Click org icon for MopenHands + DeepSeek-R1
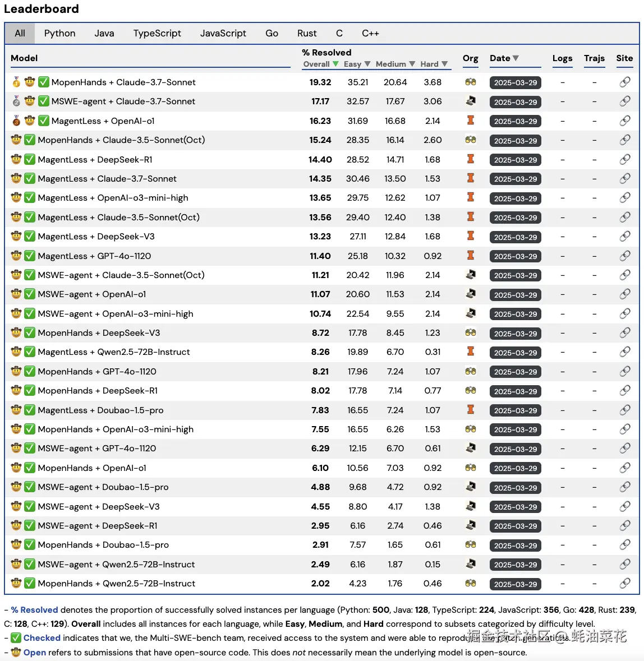 point(471,390)
